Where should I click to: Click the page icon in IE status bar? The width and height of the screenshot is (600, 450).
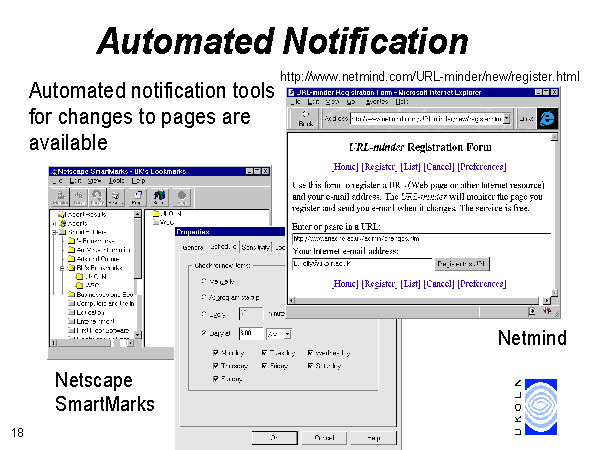pyautogui.click(x=532, y=311)
